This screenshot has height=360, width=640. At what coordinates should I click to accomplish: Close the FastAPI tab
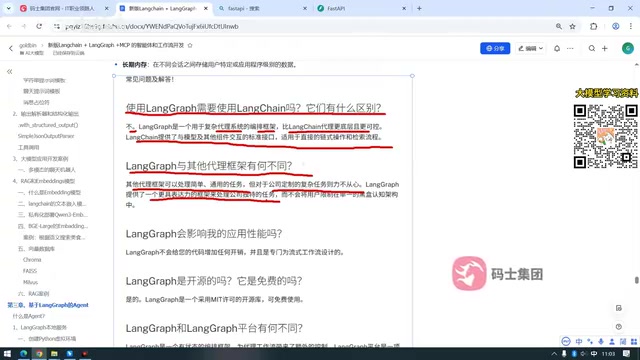click(x=404, y=8)
